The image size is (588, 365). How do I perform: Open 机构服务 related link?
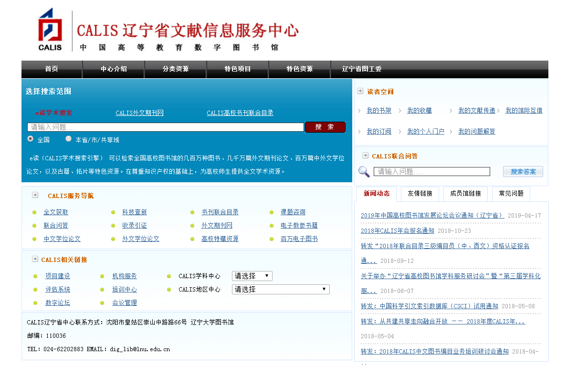point(125,276)
